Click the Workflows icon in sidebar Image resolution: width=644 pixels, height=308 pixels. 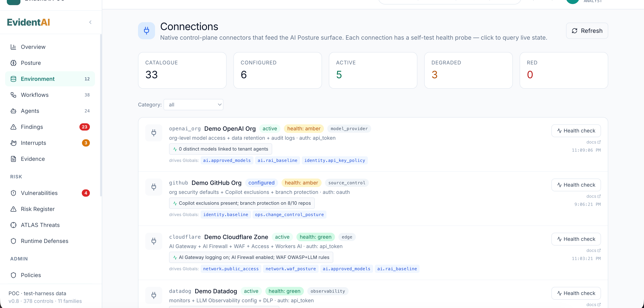pyautogui.click(x=13, y=95)
